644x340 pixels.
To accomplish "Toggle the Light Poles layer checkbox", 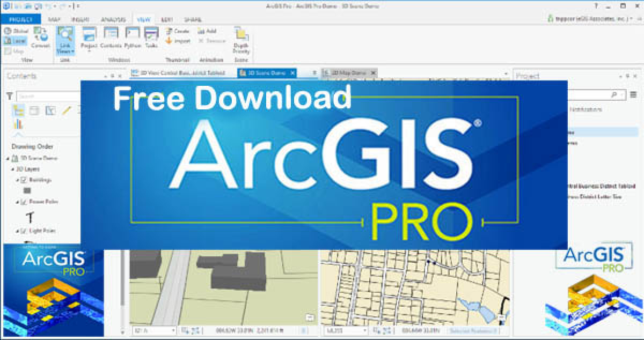I will 24,231.
